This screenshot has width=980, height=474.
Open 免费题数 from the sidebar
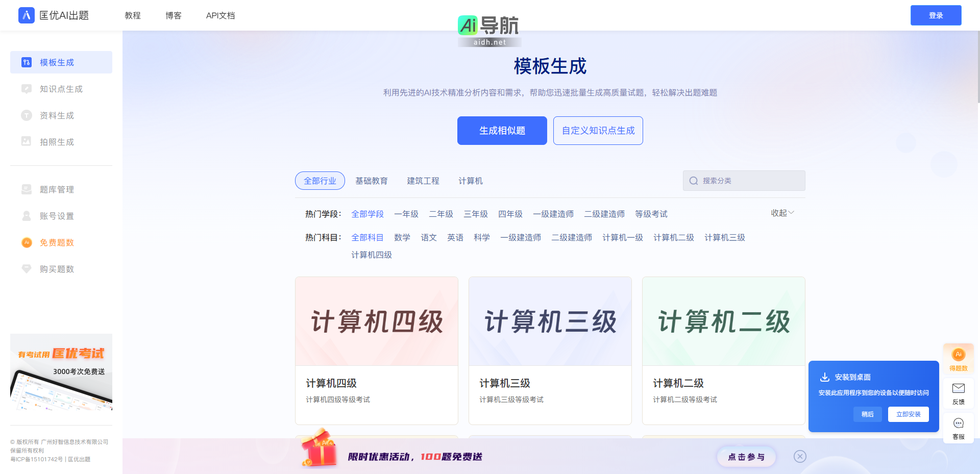coord(57,242)
